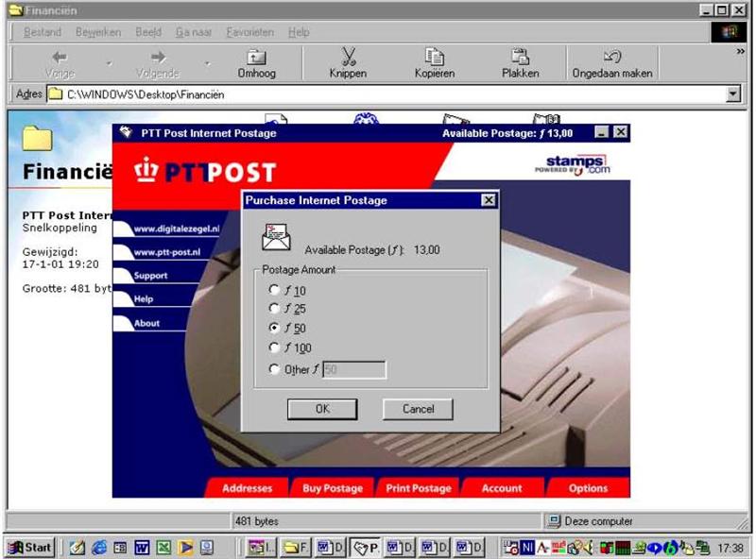Image resolution: width=756 pixels, height=559 pixels.
Task: Open the address bar dropdown
Action: point(733,94)
